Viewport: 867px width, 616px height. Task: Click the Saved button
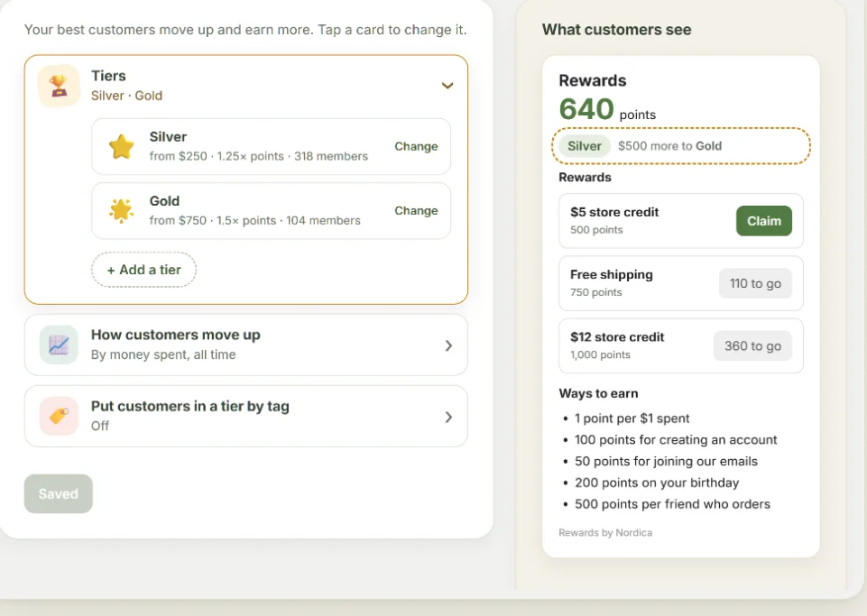[58, 494]
